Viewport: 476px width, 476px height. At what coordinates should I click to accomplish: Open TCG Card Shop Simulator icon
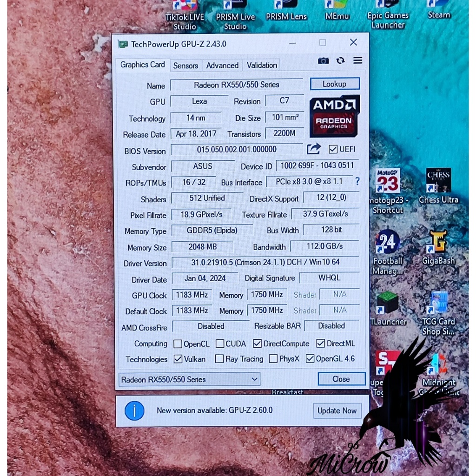[x=438, y=313]
